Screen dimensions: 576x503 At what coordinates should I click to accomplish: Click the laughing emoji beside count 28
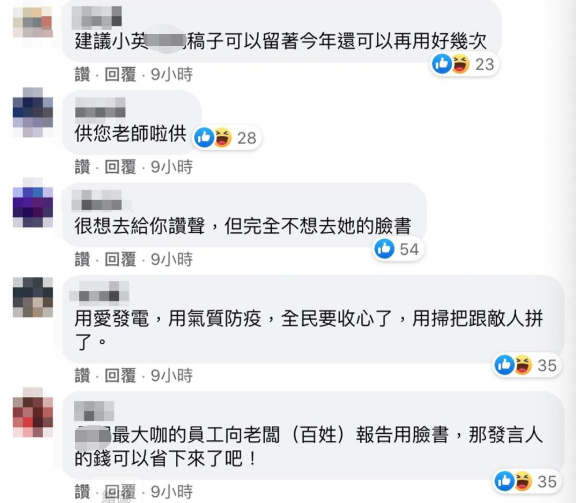point(223,138)
